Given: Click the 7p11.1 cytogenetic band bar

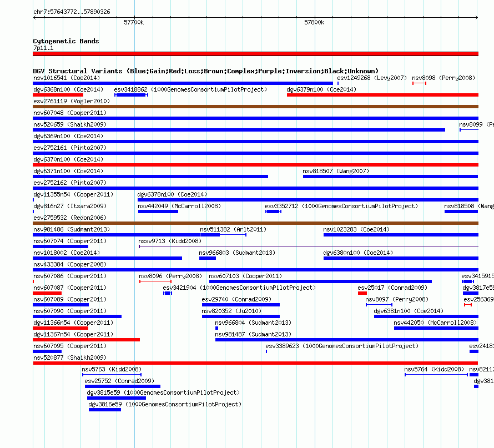Looking at the screenshot, I should pyautogui.click(x=255, y=54).
